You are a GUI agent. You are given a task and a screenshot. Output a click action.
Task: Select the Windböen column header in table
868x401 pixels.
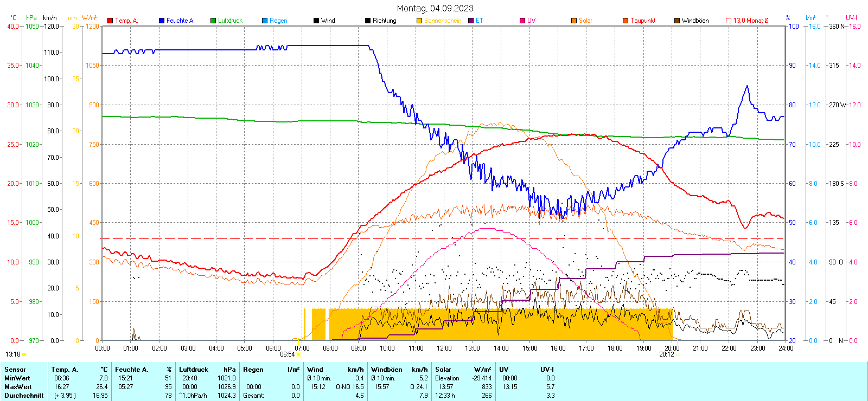pyautogui.click(x=386, y=370)
